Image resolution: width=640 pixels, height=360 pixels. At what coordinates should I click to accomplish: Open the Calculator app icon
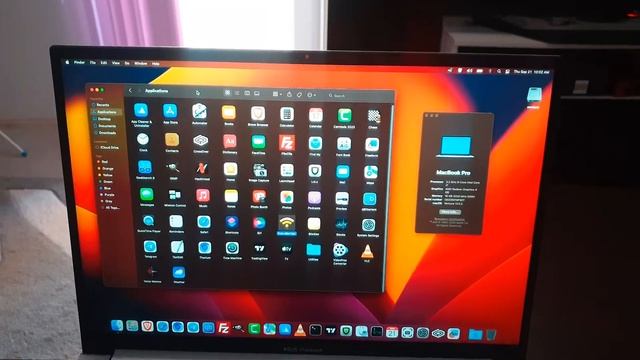click(287, 114)
